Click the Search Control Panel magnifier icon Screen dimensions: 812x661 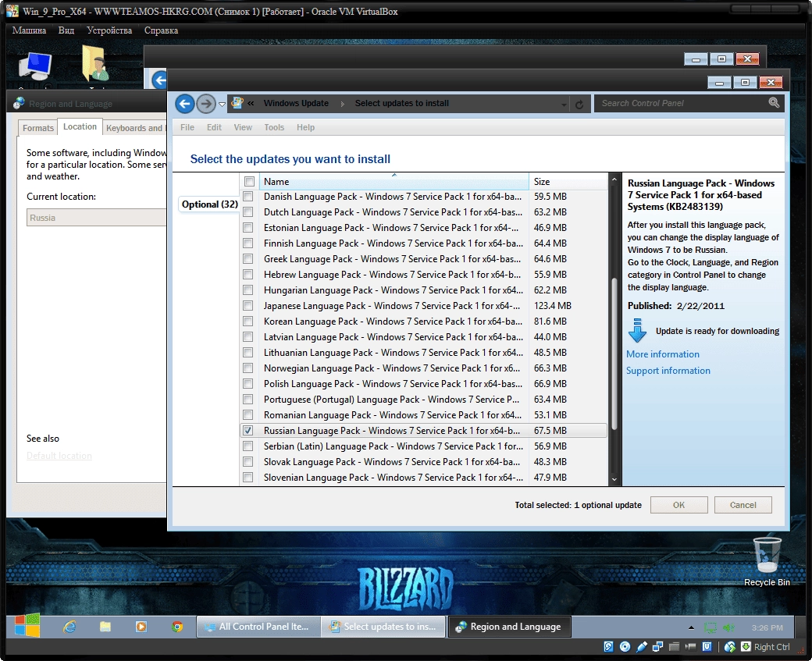(x=774, y=103)
